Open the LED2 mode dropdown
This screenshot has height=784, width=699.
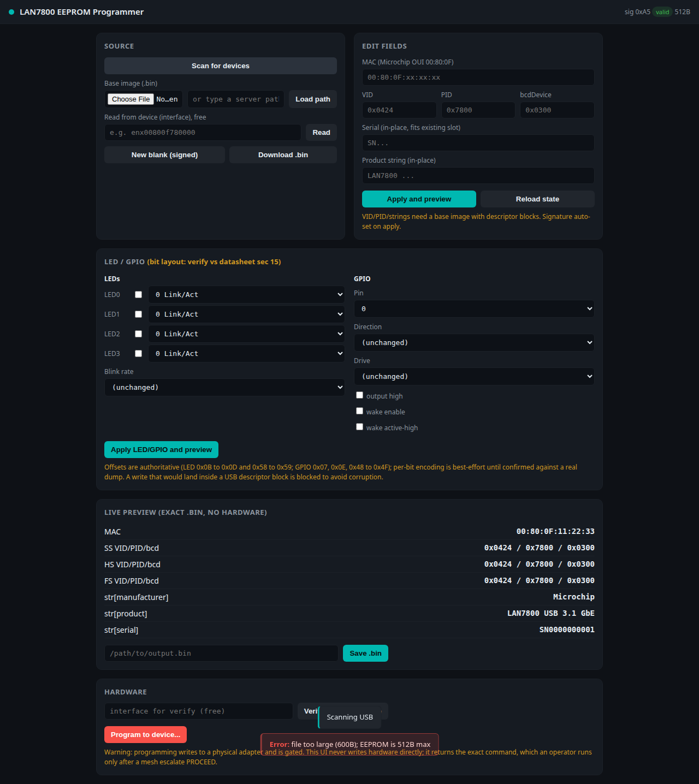coord(246,334)
